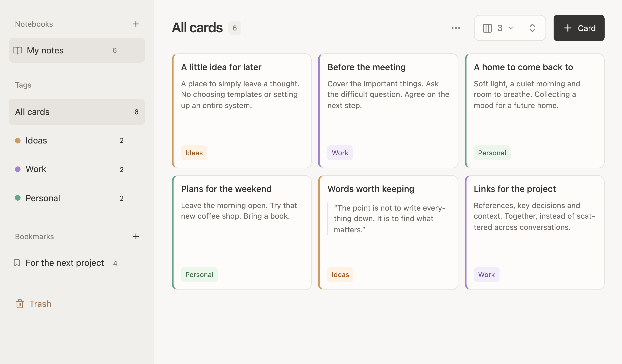Open the Words worth keeping card
The width and height of the screenshot is (622, 364).
click(x=388, y=233)
